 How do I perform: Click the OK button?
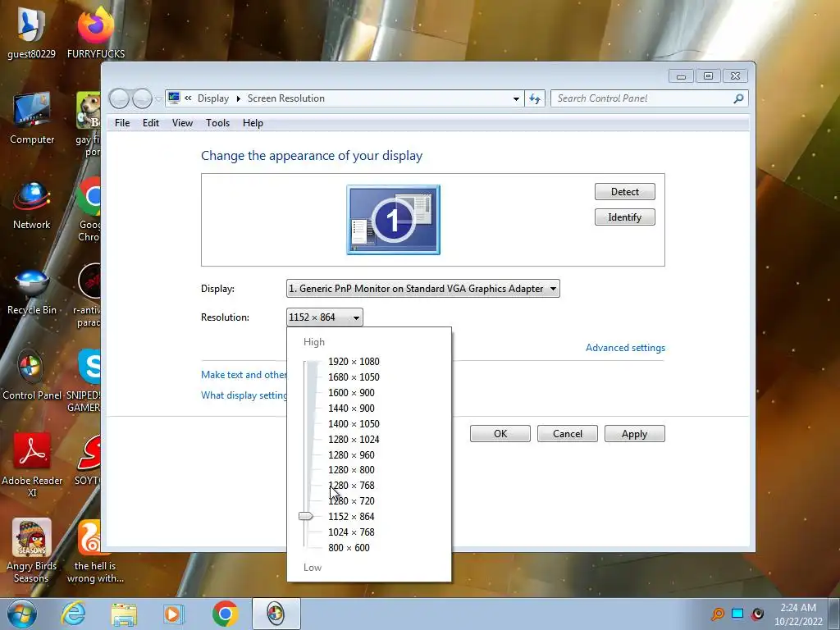500,434
